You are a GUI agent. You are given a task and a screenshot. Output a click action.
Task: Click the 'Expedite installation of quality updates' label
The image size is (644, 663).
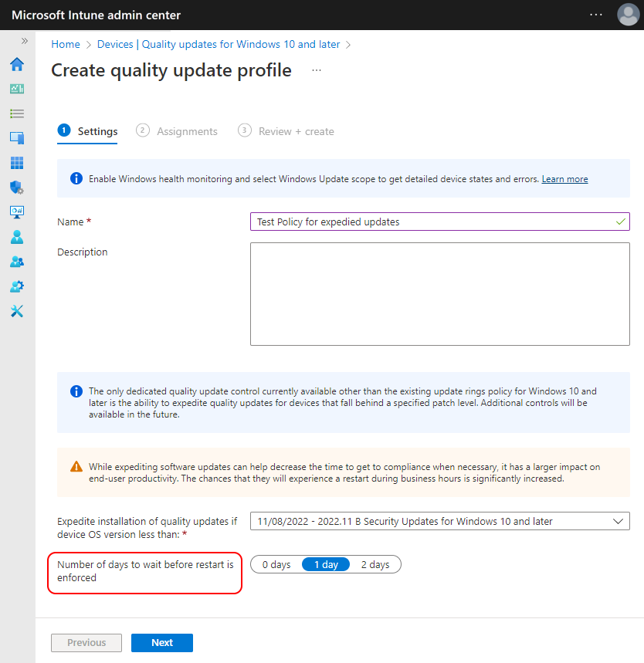147,528
